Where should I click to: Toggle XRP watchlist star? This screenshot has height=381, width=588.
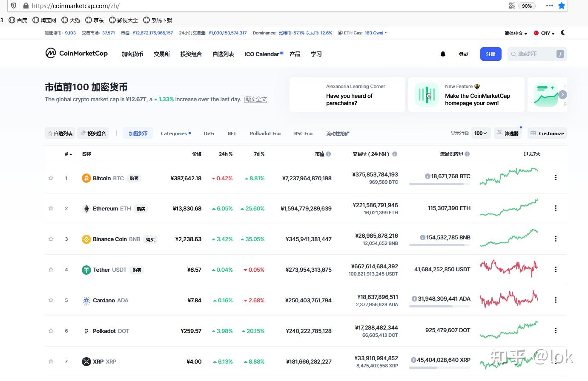[51, 361]
